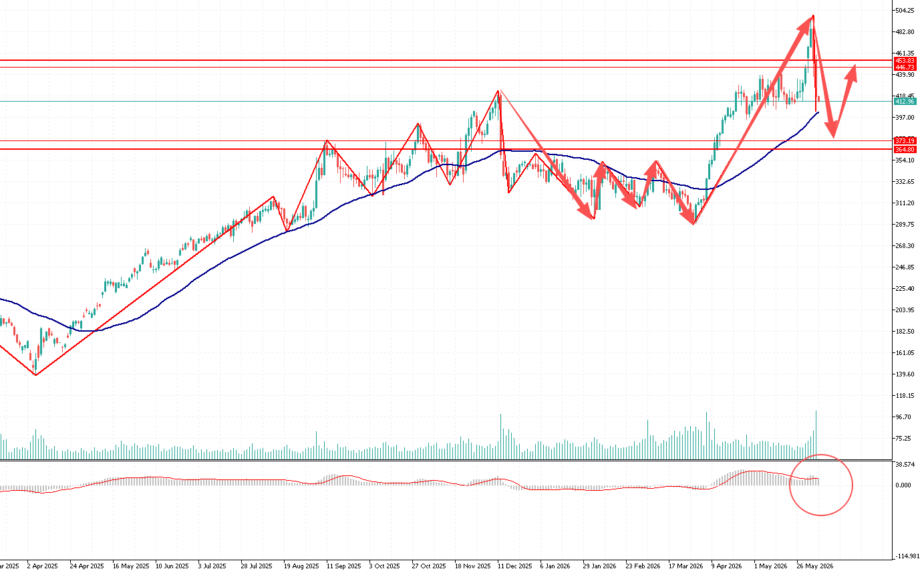This screenshot has height=571, width=924.
Task: Select the 38.574 indicator scale value
Action: pos(905,464)
